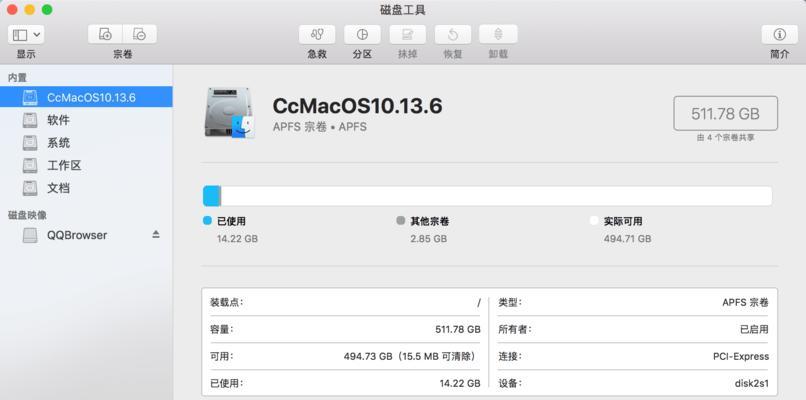Click the white free portion of usage bar
The image size is (806, 400).
click(x=496, y=196)
